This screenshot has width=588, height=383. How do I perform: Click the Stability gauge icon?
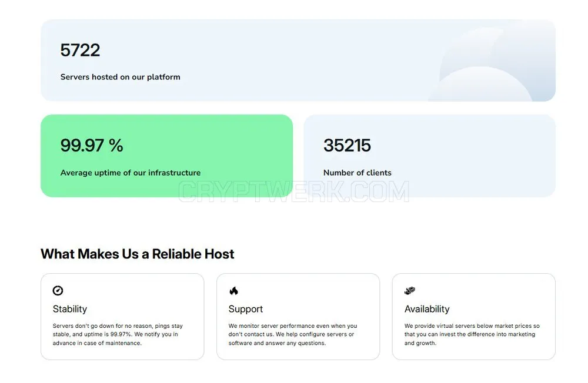pyautogui.click(x=58, y=290)
